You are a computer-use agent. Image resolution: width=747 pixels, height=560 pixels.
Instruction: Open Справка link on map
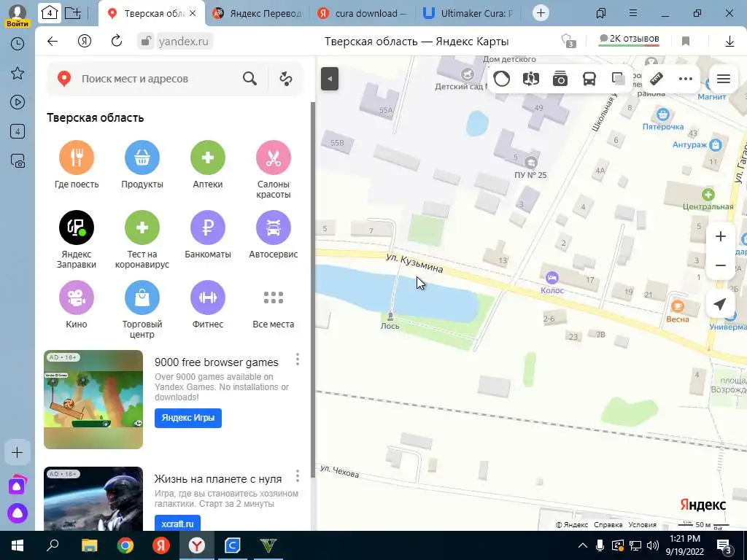(608, 525)
